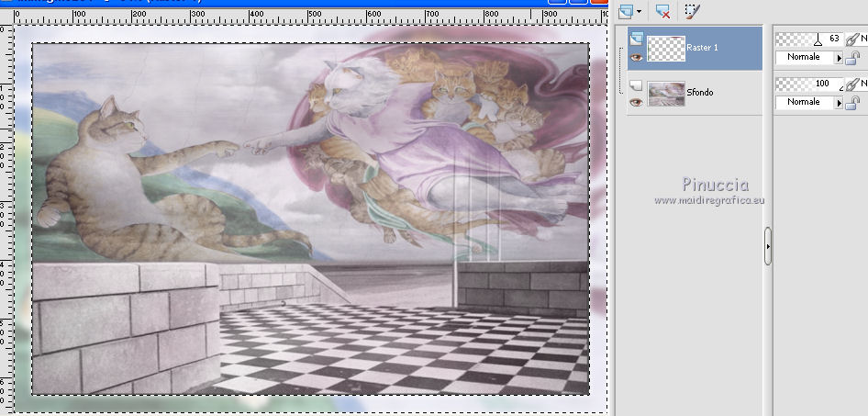Click the Raster 1 layer type icon

[637, 39]
